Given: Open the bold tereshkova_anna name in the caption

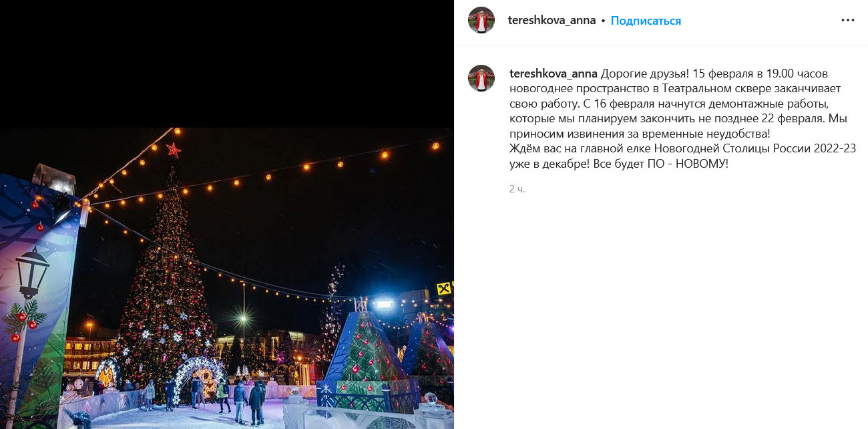Looking at the screenshot, I should click(x=554, y=74).
